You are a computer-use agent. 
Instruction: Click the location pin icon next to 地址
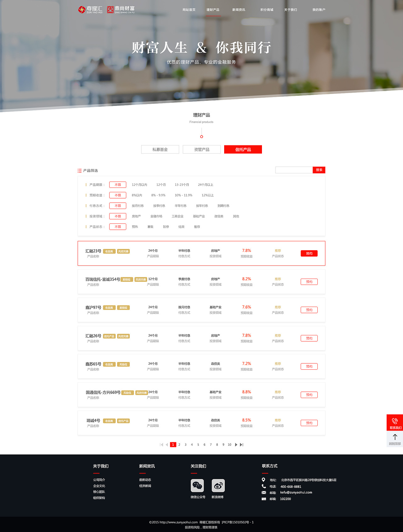(264, 480)
